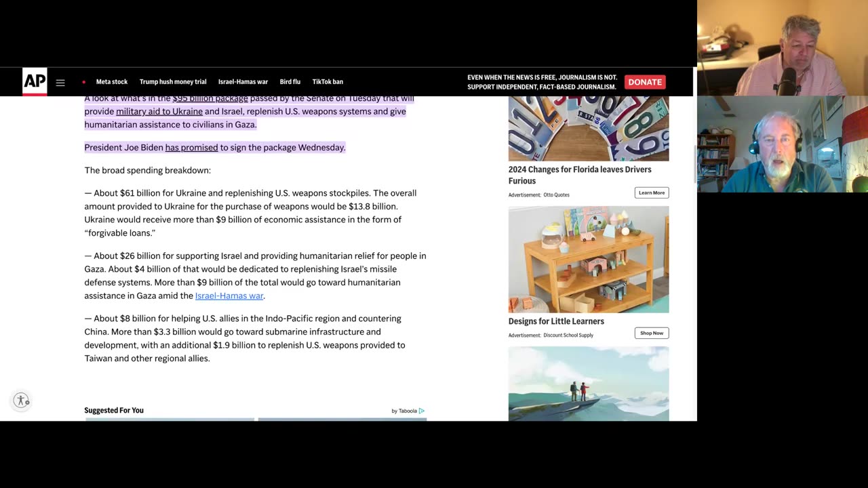Click '2024 Changes for Florida leaves Drivers Furious' headline
The width and height of the screenshot is (868, 488).
(580, 175)
